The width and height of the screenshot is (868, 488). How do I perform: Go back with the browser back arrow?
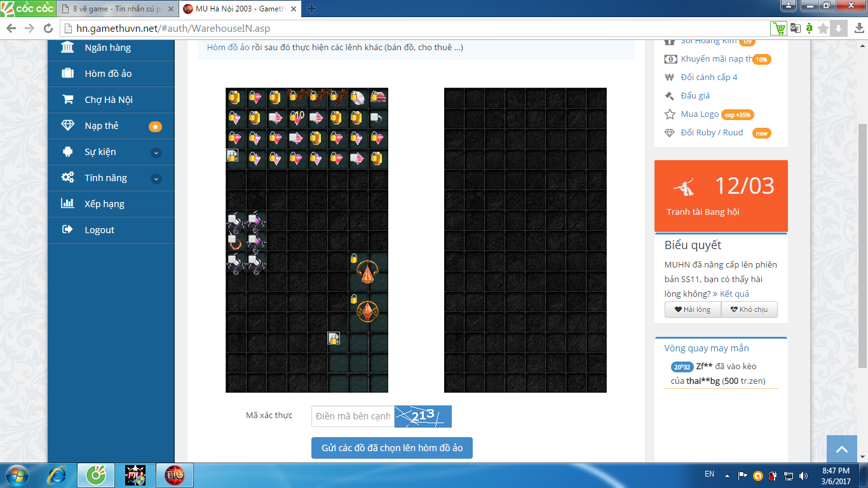[11, 29]
